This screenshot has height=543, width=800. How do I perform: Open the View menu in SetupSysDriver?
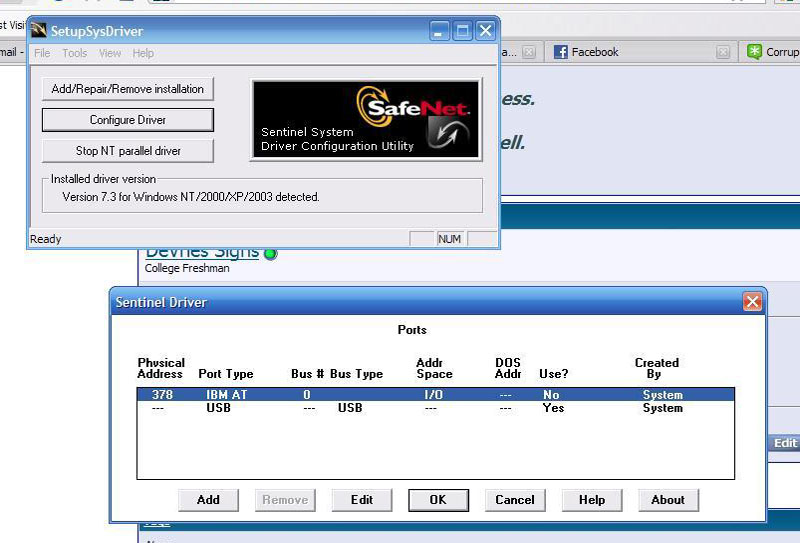tap(110, 53)
